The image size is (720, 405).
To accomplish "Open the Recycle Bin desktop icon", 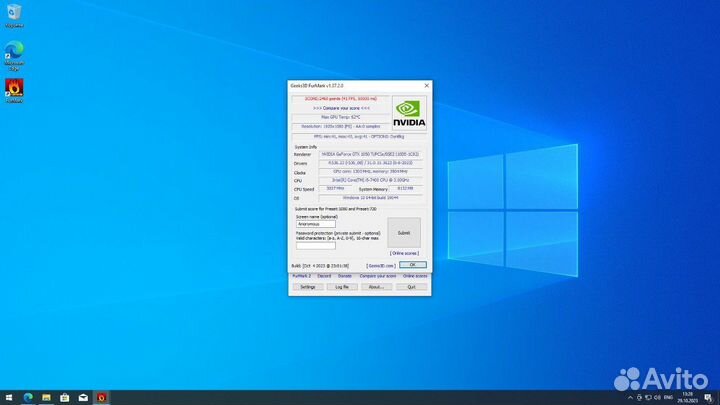I will click(14, 16).
